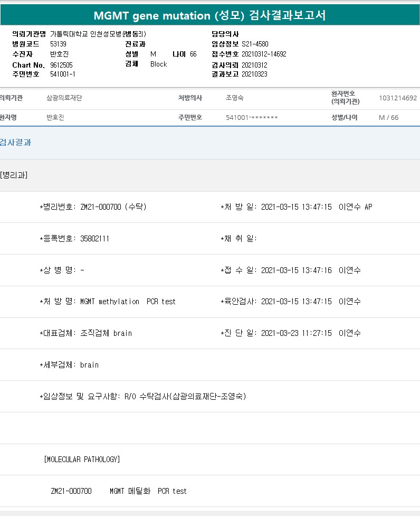The height and width of the screenshot is (516, 420).
Task: Click the MGMT gene mutation report title
Action: 209,15
